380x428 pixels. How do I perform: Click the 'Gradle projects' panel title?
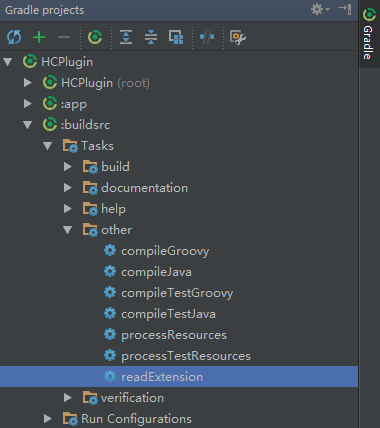pyautogui.click(x=44, y=10)
